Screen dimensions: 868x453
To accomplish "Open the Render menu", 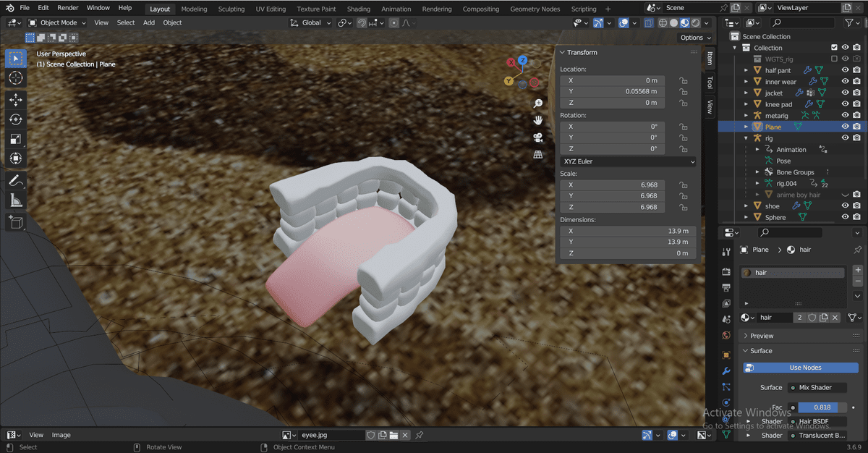I will (67, 8).
